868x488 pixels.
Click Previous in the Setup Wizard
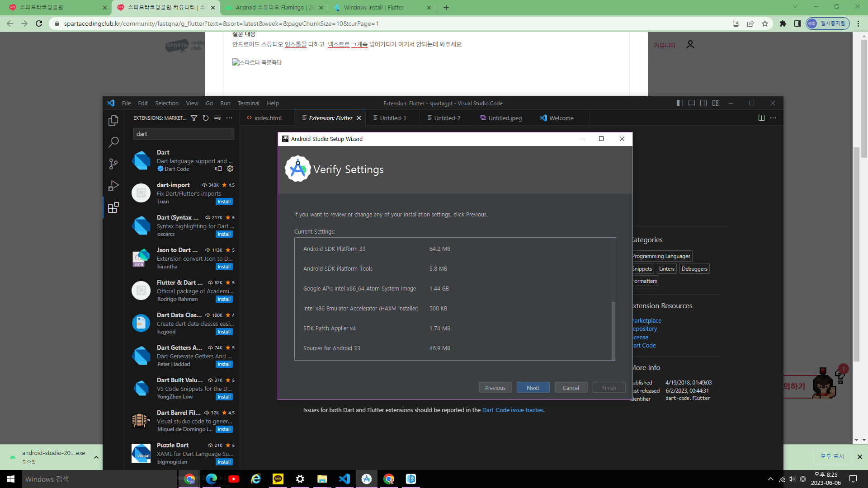(x=495, y=388)
